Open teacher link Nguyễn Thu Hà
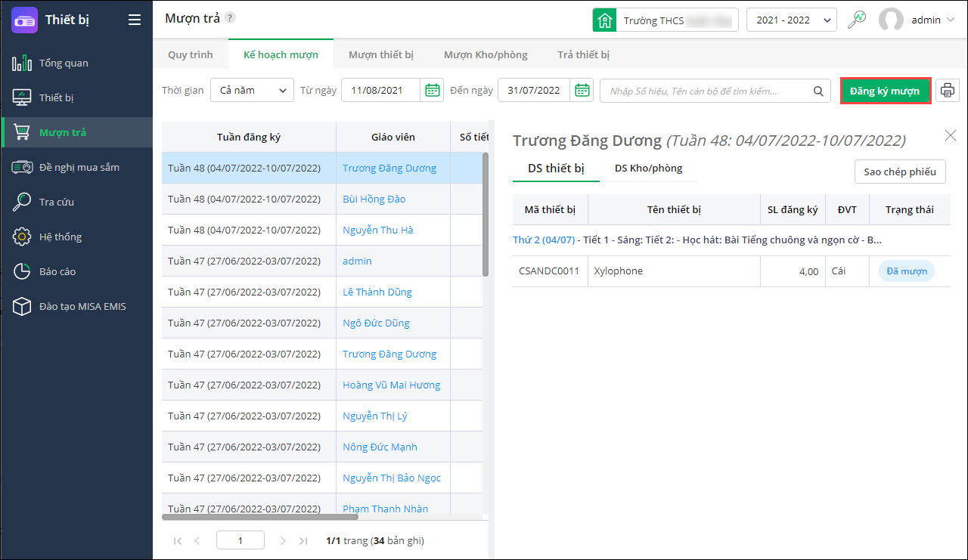 (378, 230)
